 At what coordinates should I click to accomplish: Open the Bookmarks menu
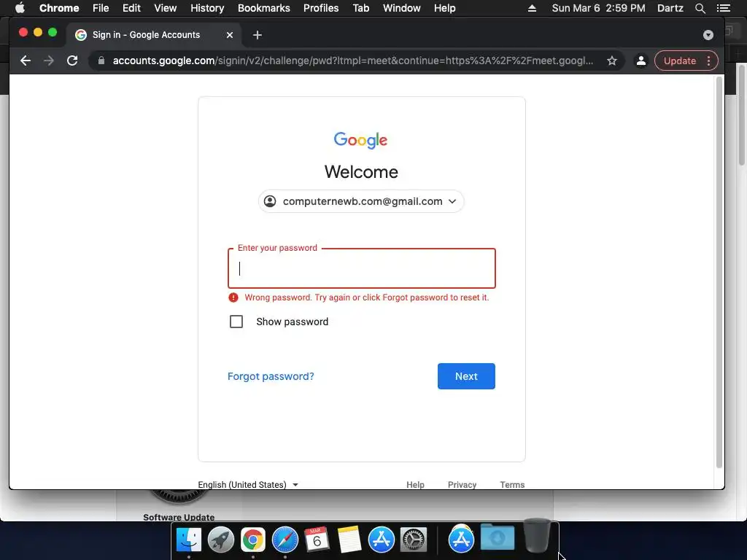(x=264, y=8)
